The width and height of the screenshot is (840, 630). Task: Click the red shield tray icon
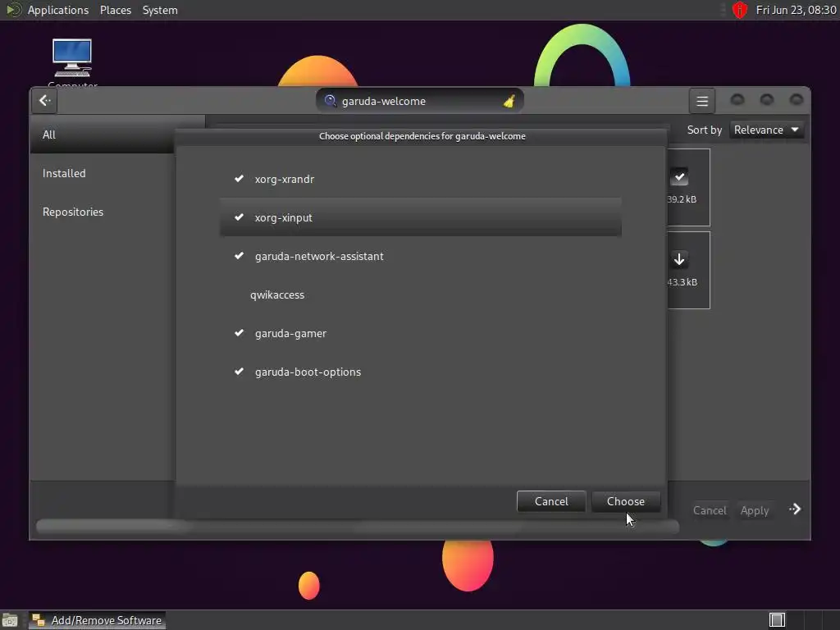tap(740, 10)
